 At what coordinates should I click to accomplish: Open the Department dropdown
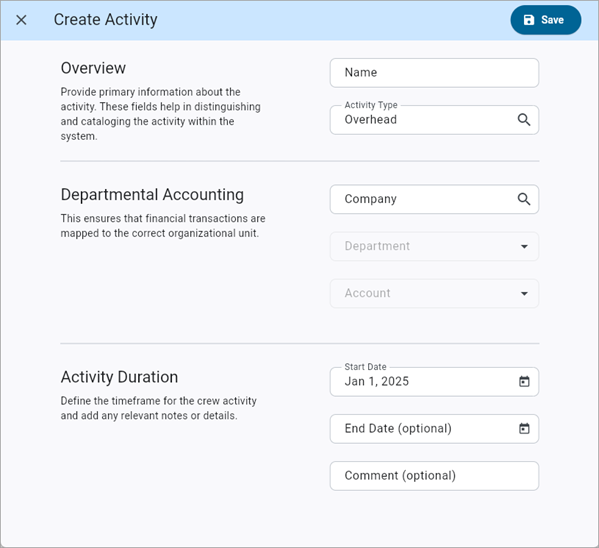(434, 246)
